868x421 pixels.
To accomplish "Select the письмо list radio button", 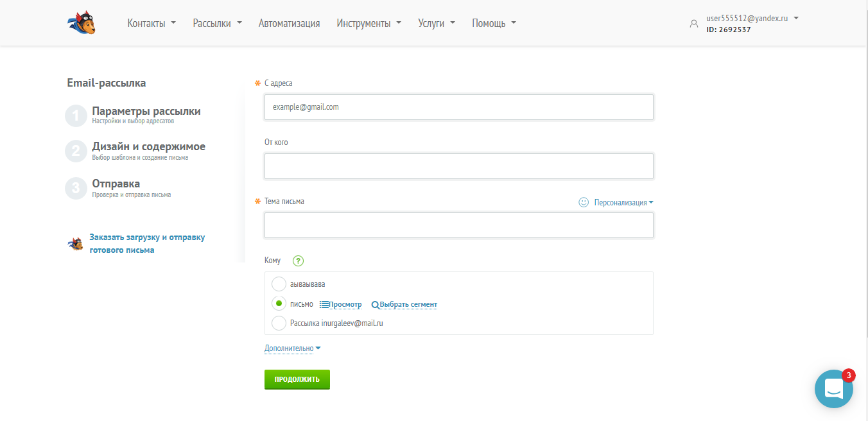I will click(279, 304).
